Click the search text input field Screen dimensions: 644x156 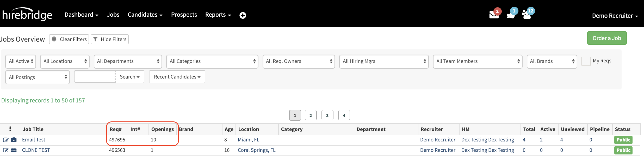click(95, 77)
